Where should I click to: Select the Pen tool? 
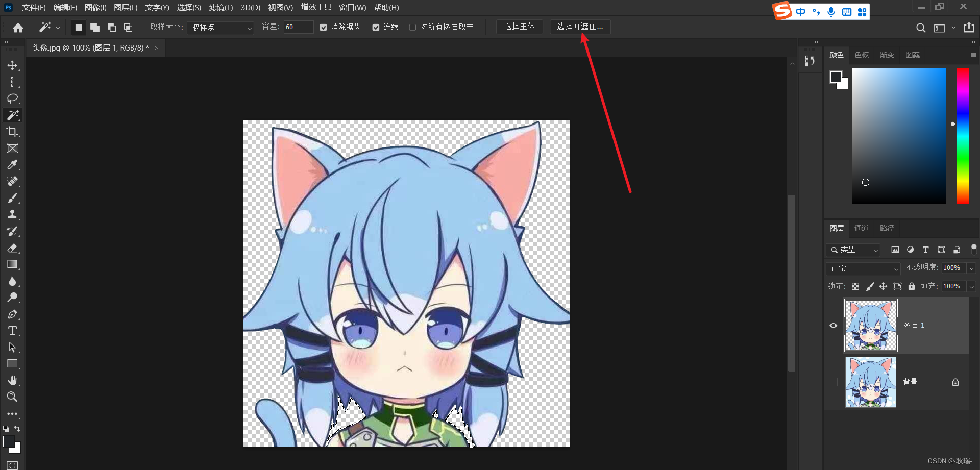click(12, 314)
